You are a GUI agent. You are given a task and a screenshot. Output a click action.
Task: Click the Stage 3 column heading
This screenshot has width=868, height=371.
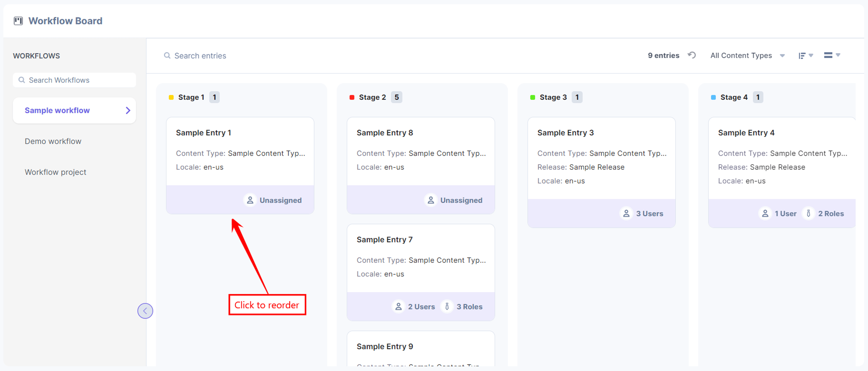pos(553,97)
